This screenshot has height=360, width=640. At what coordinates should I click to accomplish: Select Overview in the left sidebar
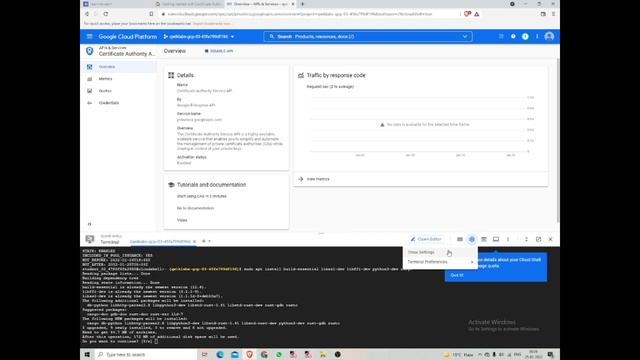coord(118,67)
